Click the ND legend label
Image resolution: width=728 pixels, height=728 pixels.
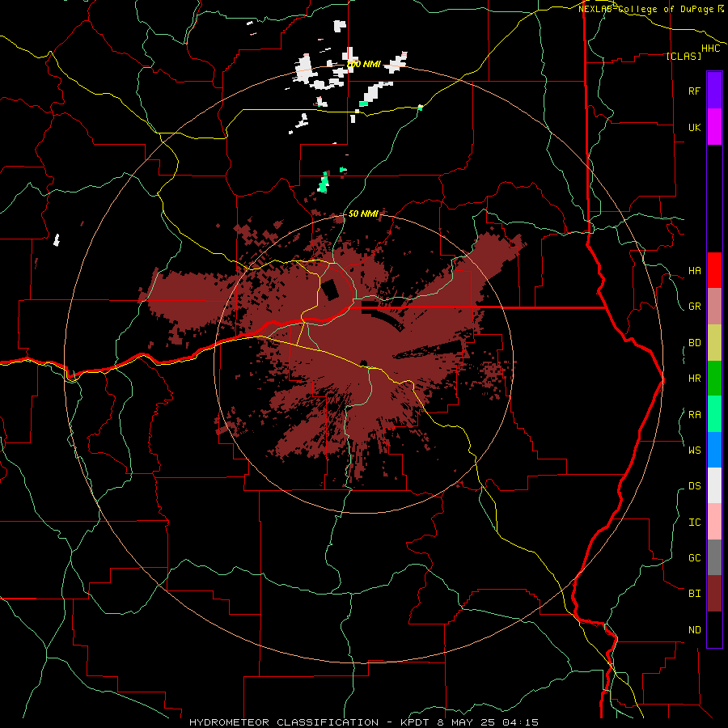pyautogui.click(x=694, y=630)
